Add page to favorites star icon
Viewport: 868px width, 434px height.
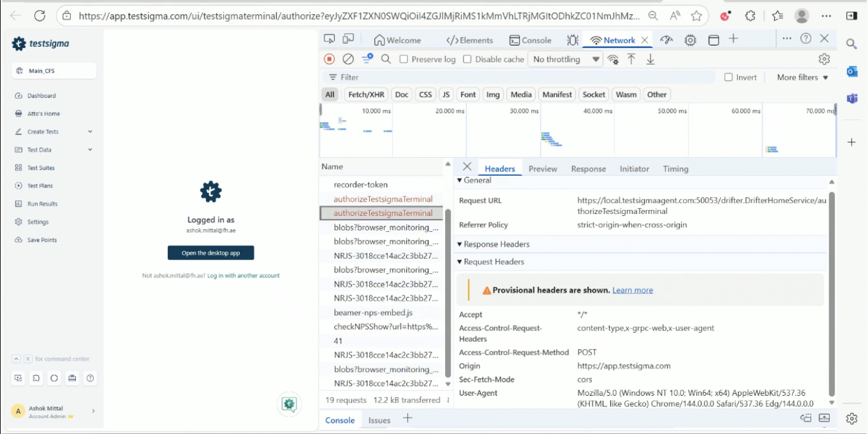point(696,16)
